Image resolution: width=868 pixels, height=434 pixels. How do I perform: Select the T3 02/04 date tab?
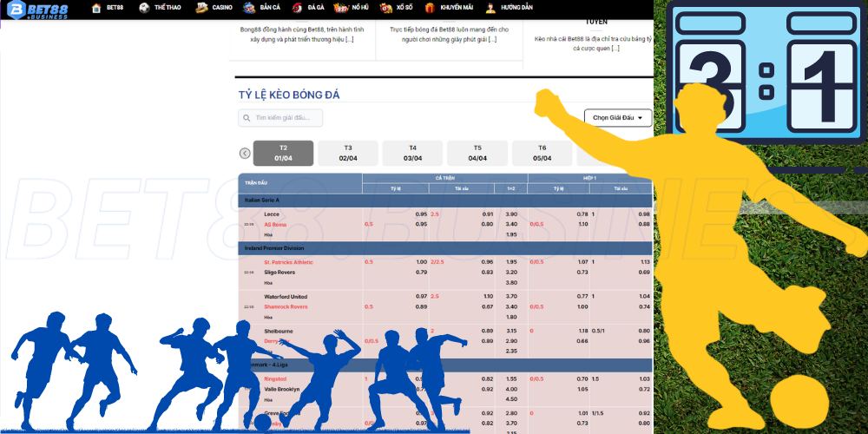coord(348,154)
